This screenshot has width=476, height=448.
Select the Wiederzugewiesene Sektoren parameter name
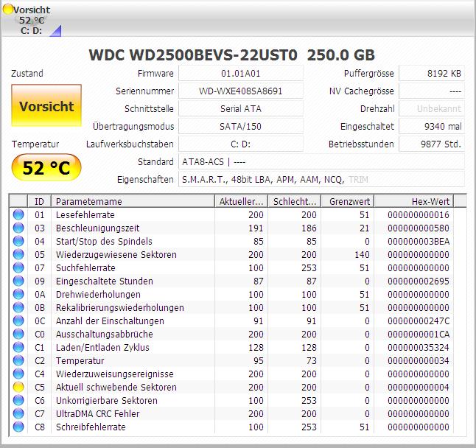116,254
